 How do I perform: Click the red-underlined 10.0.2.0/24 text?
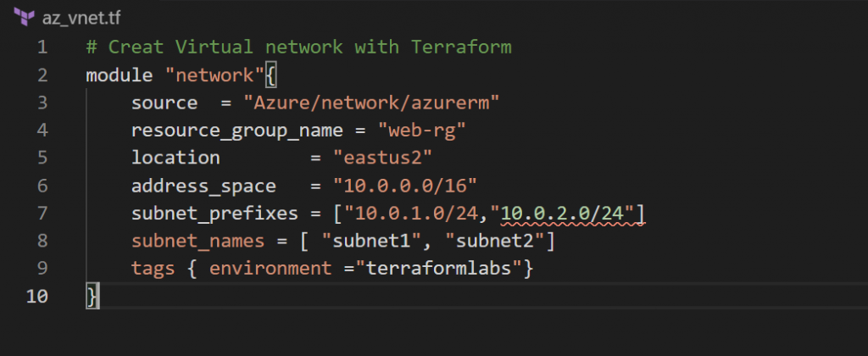(568, 213)
